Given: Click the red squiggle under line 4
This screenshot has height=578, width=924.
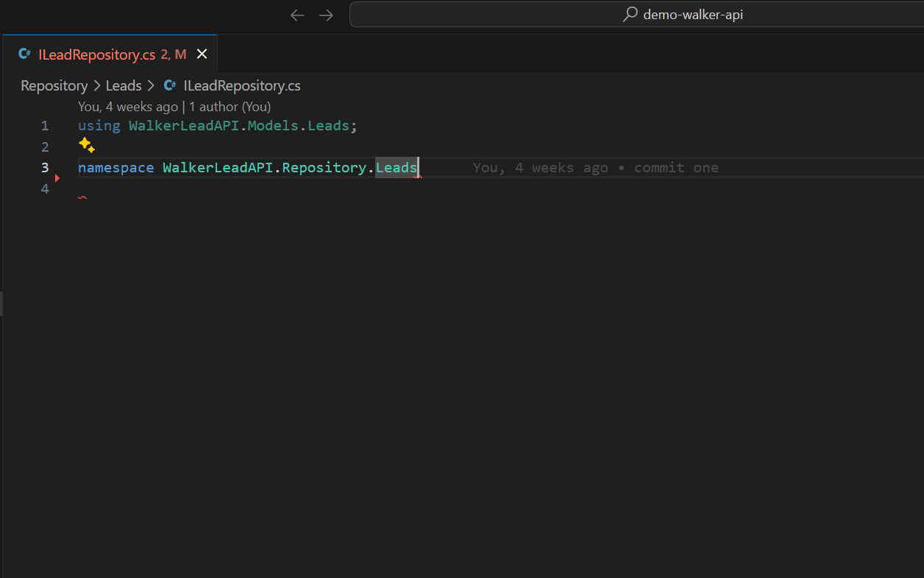Looking at the screenshot, I should click(82, 197).
